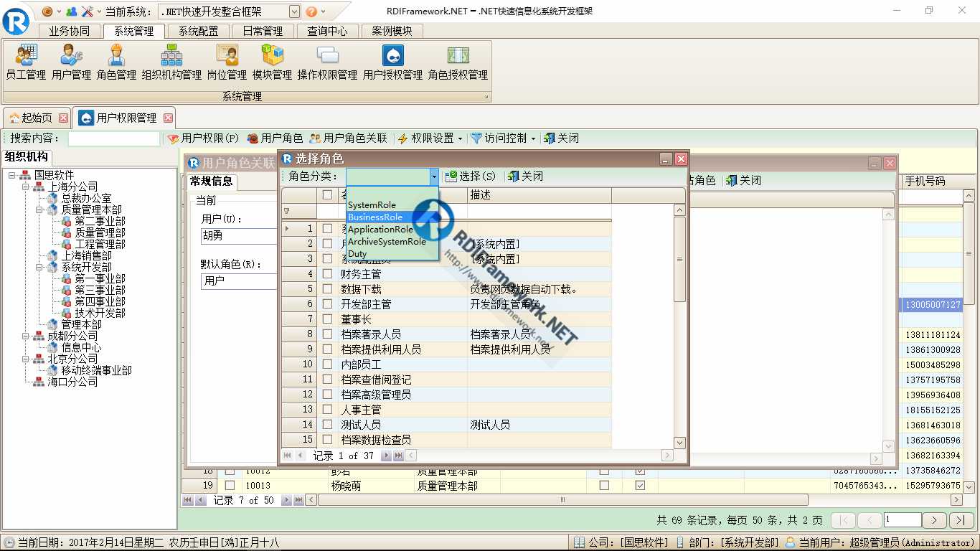
Task: Check the 开发部主管 role checkbox
Action: (327, 303)
